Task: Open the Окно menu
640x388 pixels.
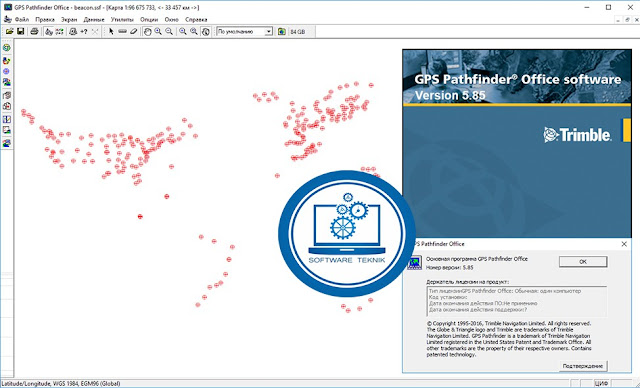Action: point(171,20)
